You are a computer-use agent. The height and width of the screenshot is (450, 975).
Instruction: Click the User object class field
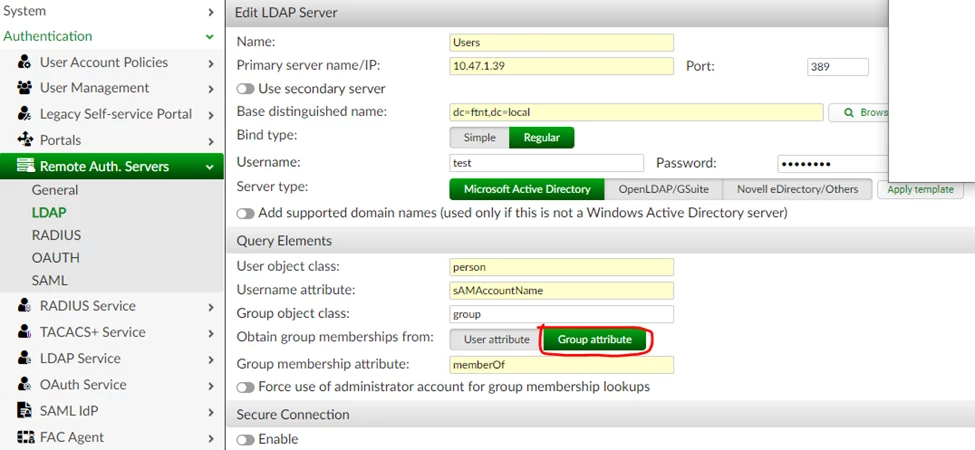[561, 267]
